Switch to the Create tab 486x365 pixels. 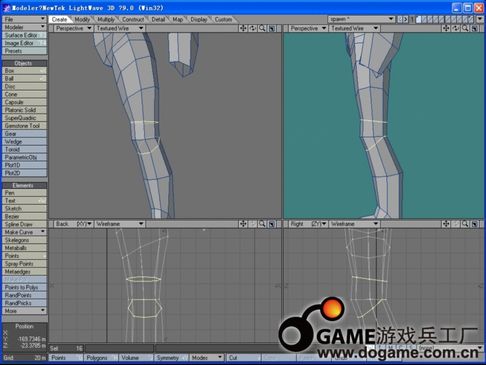coord(59,19)
